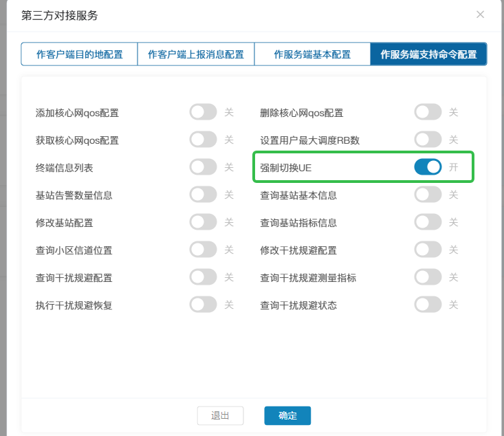Image resolution: width=504 pixels, height=436 pixels.
Task: Select the 作服务端基本配置 tab
Action: [x=312, y=54]
